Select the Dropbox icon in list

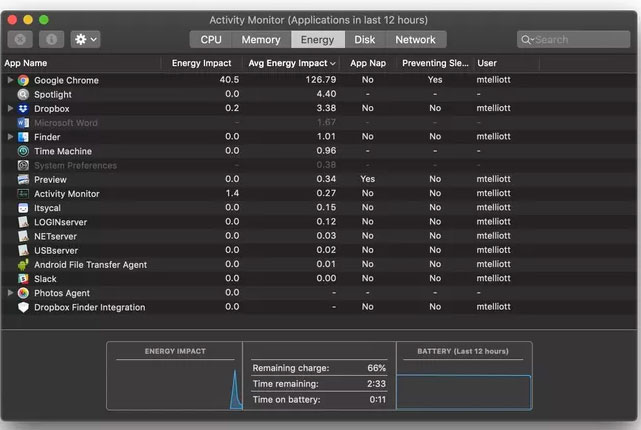coord(23,108)
